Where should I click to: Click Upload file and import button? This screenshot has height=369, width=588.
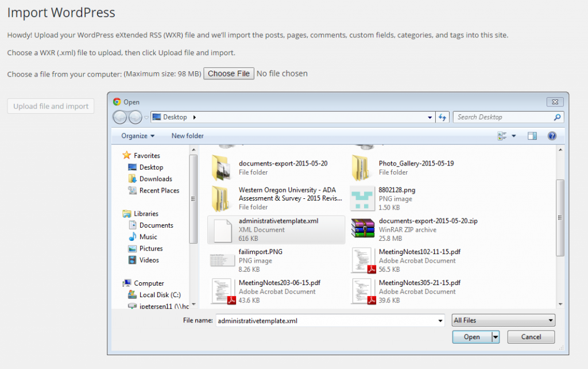tap(51, 106)
